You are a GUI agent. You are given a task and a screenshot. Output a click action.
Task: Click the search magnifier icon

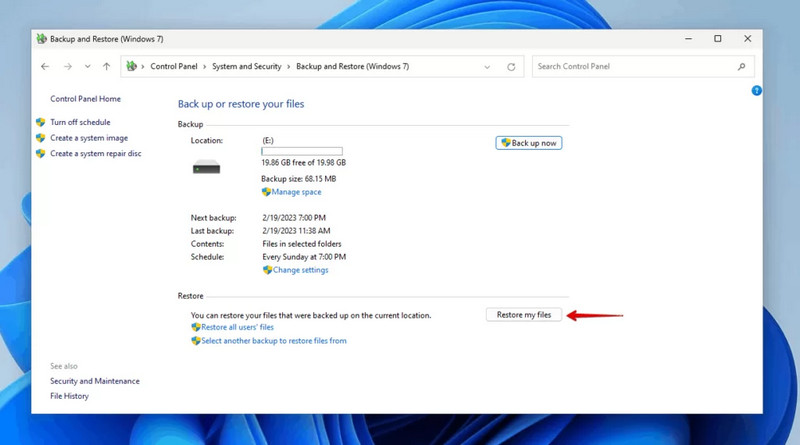(x=741, y=67)
